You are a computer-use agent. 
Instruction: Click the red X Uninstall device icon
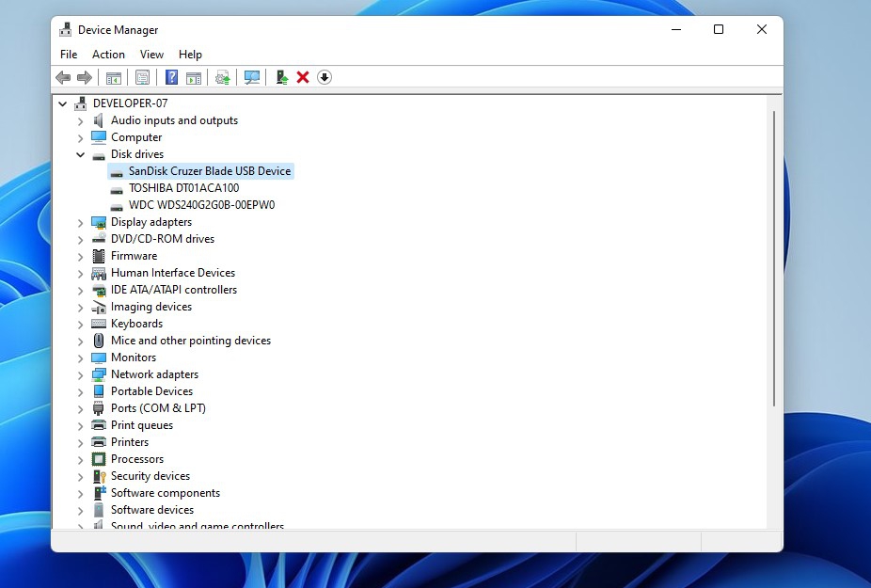pos(303,77)
